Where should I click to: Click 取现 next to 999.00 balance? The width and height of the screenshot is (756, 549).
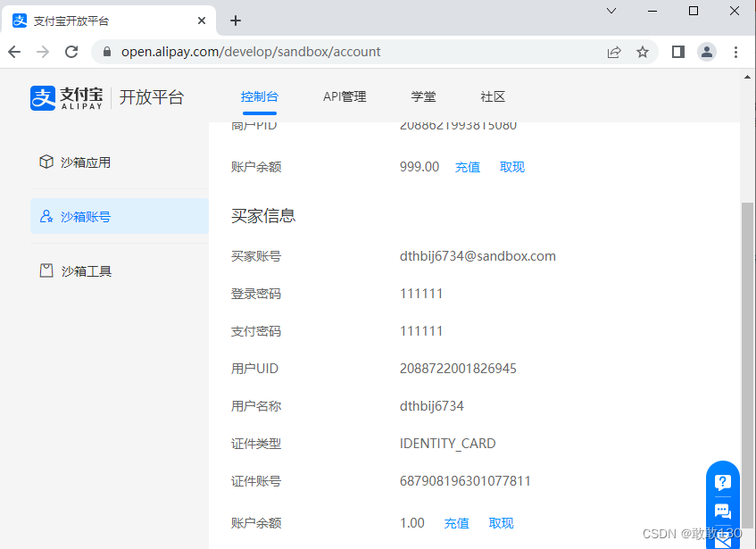(x=511, y=167)
